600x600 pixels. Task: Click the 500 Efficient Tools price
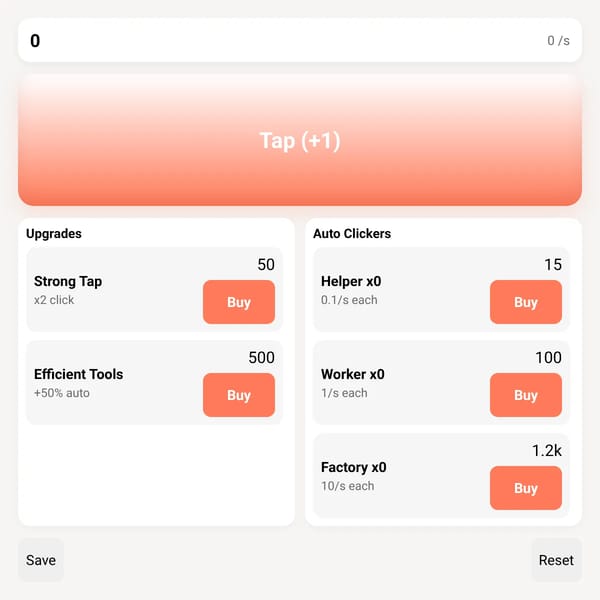tap(261, 357)
